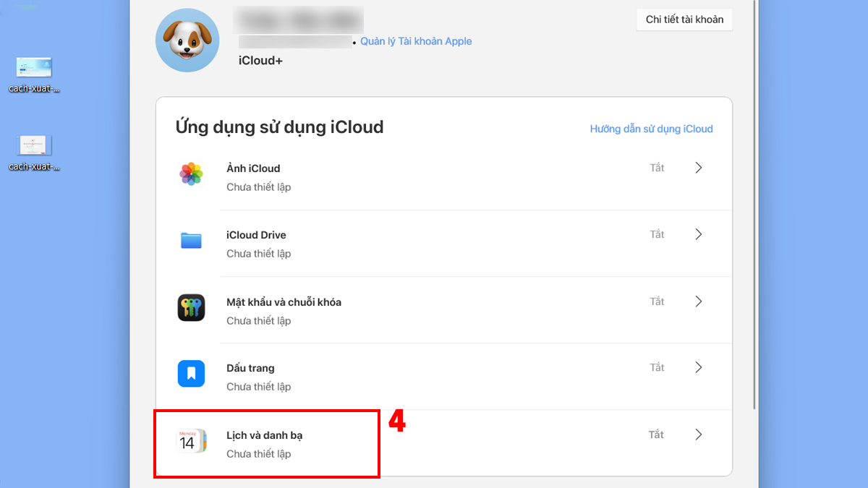Click the iCloud+ plan label
This screenshot has height=488, width=868.
pyautogui.click(x=260, y=61)
